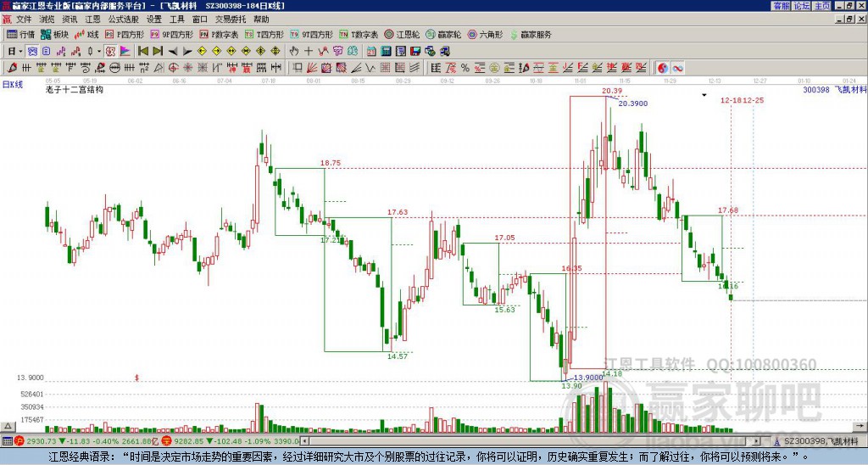Viewport: 868px width, 465px height.
Task: Jump to last bar with the skip-to-end arrow
Action: 158,52
